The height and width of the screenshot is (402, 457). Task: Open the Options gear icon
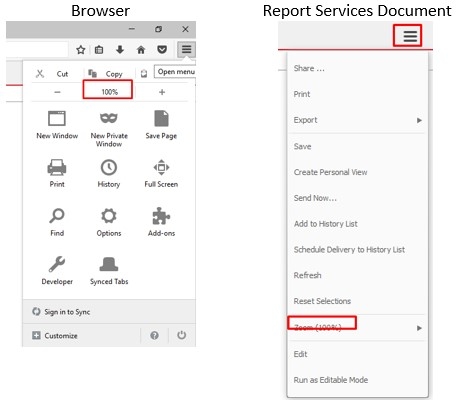coord(109,216)
